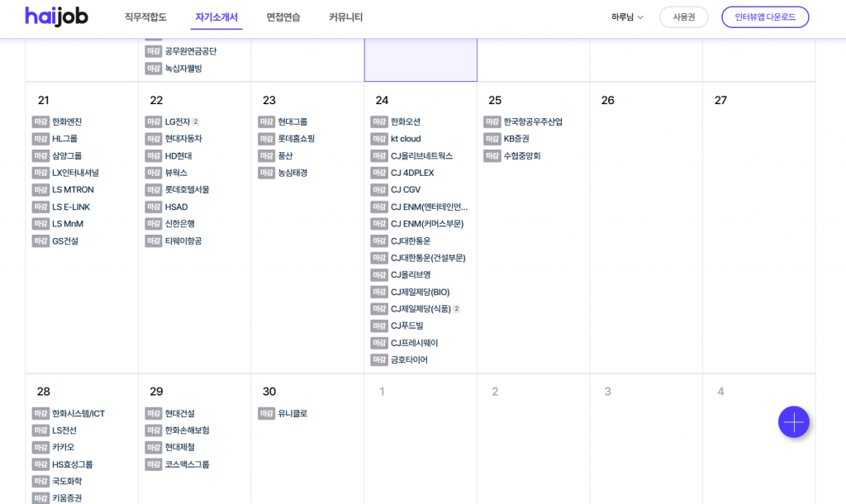Click the 사용권 button

(683, 17)
